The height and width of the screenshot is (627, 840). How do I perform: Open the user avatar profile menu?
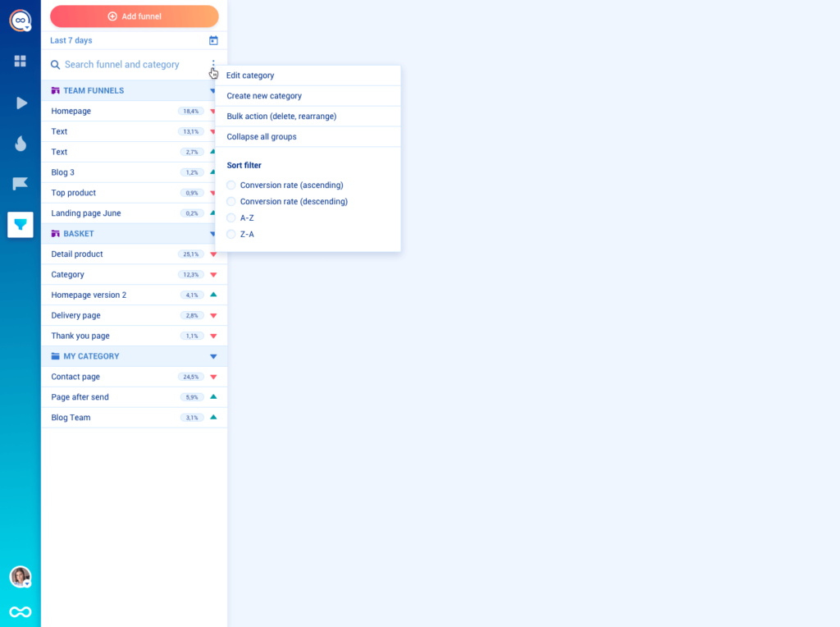[x=21, y=577]
